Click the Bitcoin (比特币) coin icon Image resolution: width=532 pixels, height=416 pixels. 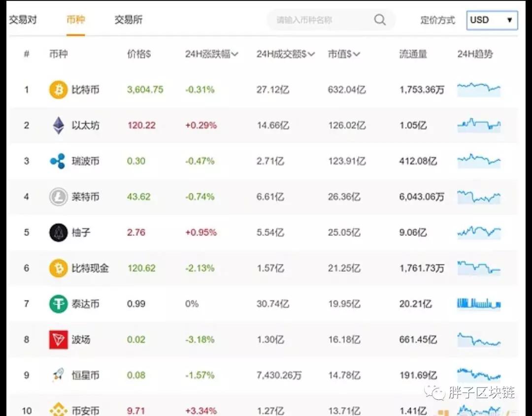tap(58, 90)
